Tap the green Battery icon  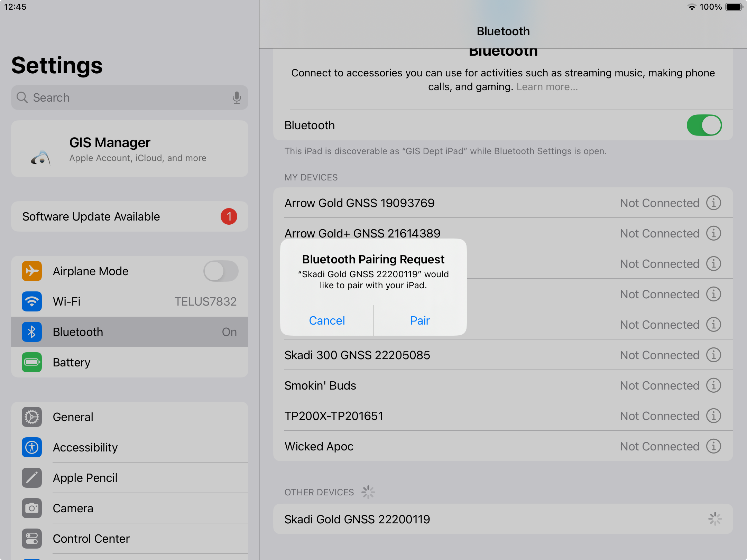click(32, 362)
